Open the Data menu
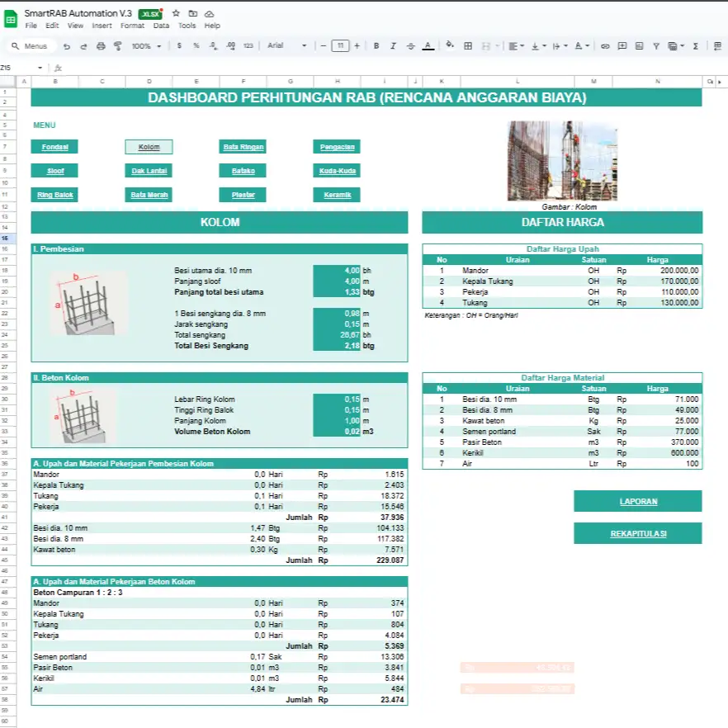 (x=161, y=26)
